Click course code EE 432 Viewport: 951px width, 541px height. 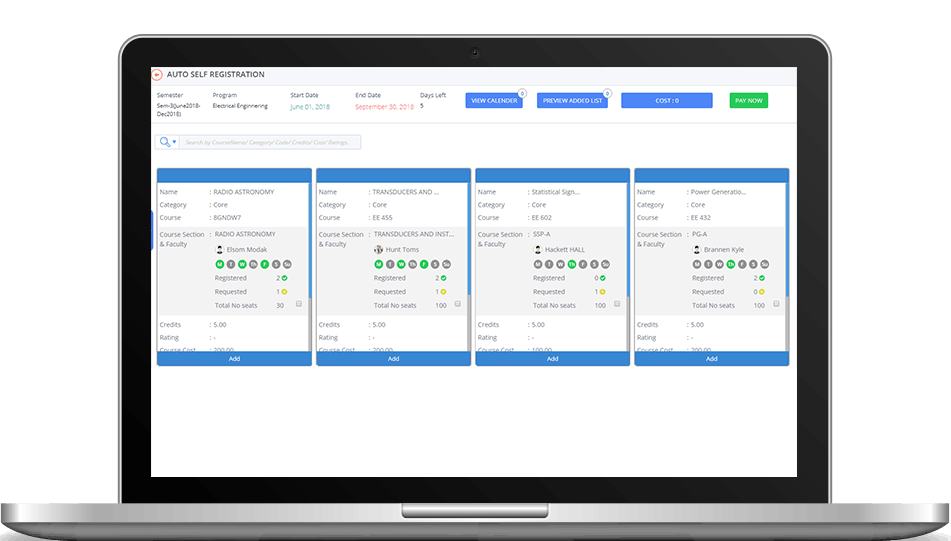[x=701, y=218]
